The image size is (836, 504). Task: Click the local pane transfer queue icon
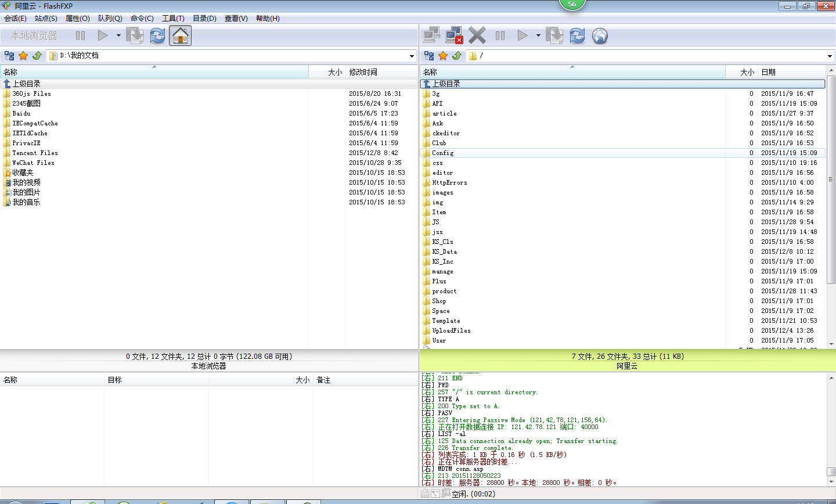tap(135, 36)
